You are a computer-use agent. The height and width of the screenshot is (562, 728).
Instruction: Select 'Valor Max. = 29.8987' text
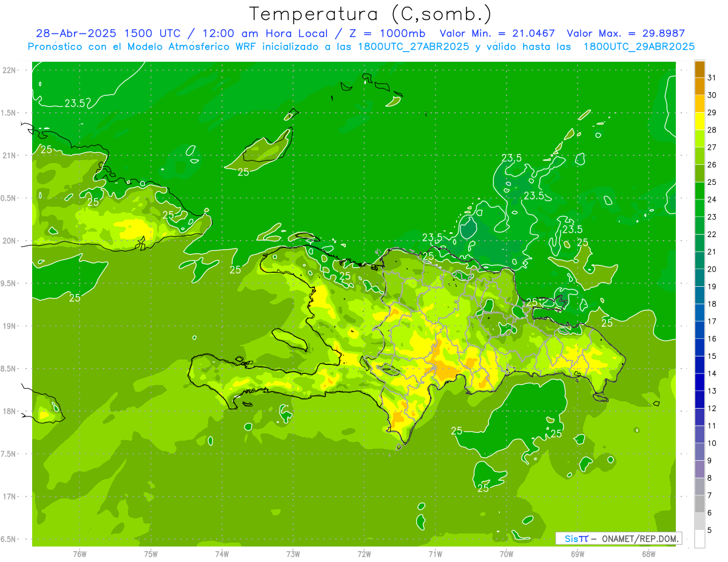click(625, 33)
